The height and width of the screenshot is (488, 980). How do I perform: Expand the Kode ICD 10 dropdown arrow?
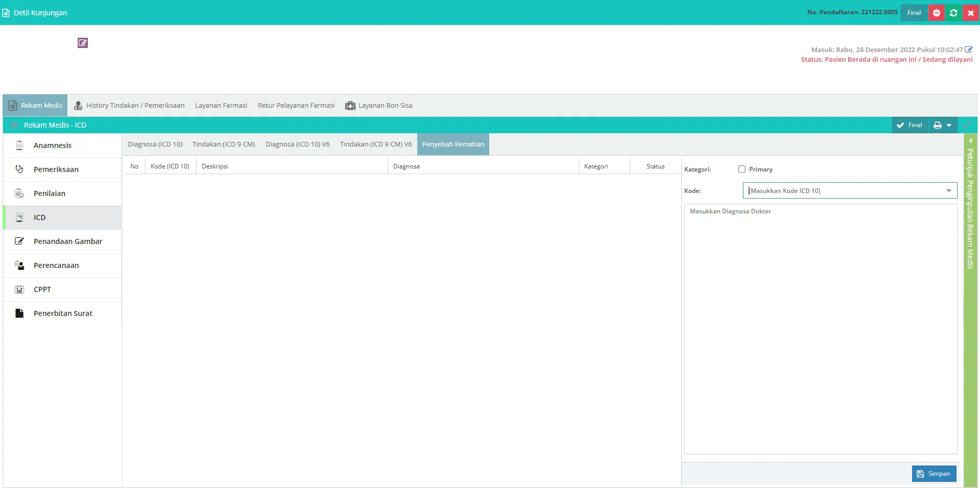pyautogui.click(x=949, y=191)
